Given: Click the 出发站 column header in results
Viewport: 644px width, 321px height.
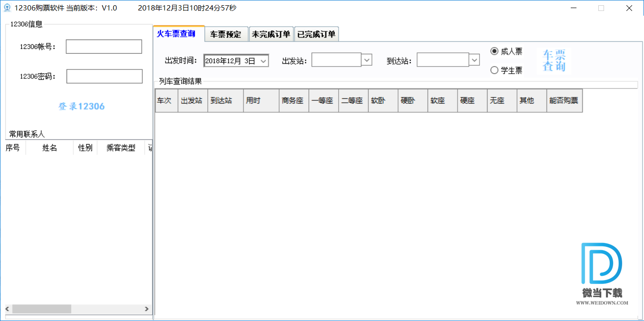Looking at the screenshot, I should (x=193, y=101).
